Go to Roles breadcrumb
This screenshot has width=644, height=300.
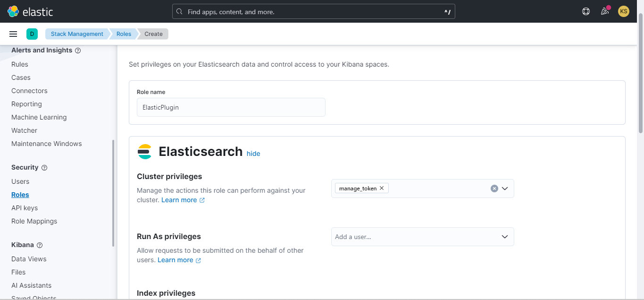click(x=124, y=34)
